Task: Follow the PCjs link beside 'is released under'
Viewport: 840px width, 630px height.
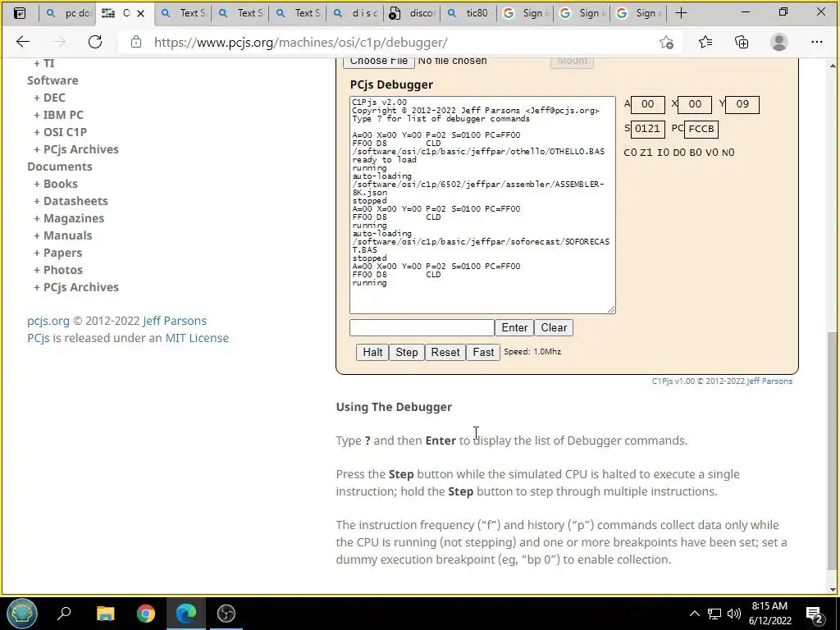Action: [x=39, y=338]
